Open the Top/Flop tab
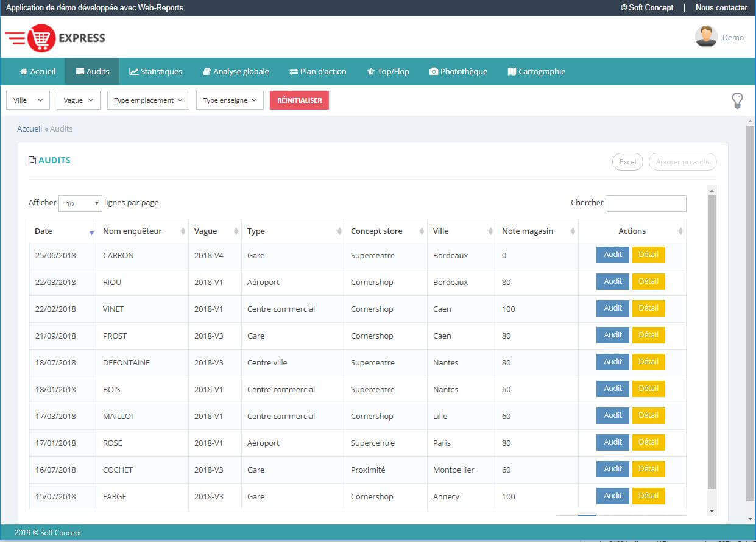756x542 pixels. pyautogui.click(x=388, y=72)
